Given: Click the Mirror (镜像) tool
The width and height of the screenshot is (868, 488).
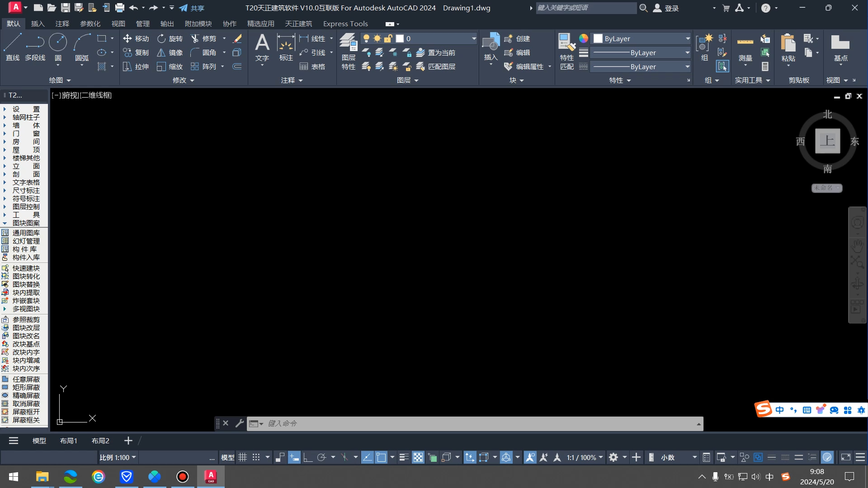Looking at the screenshot, I should [x=170, y=53].
